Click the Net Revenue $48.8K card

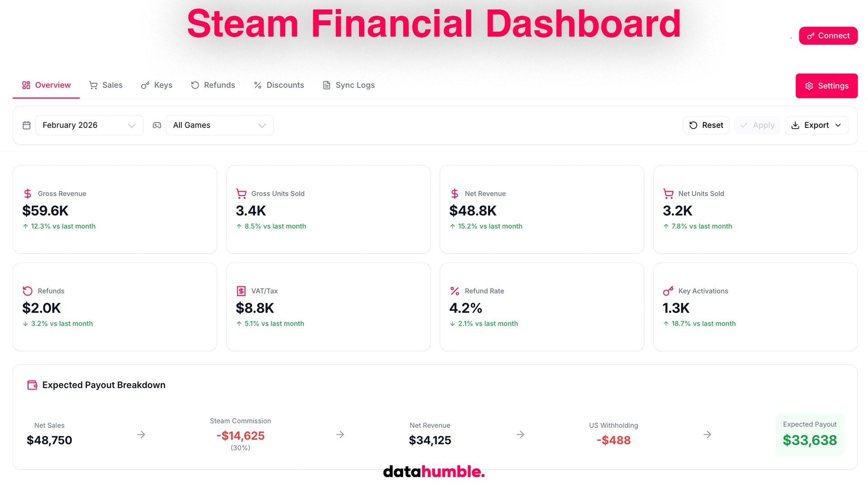542,210
